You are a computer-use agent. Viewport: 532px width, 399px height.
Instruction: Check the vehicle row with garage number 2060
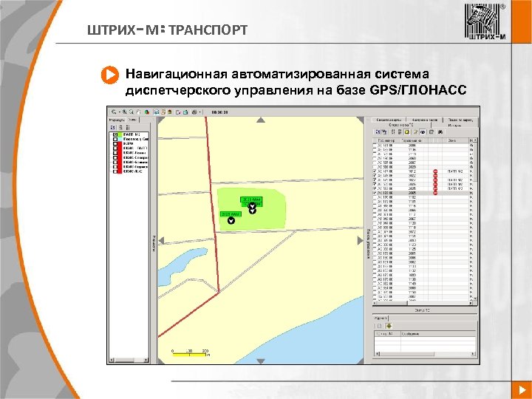(x=375, y=158)
